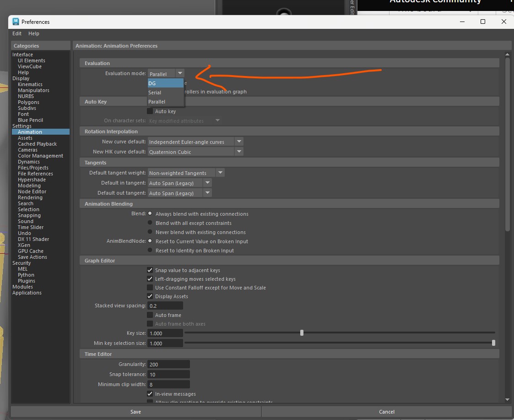Select the Rendering category in the sidebar
The image size is (514, 420).
click(x=30, y=197)
